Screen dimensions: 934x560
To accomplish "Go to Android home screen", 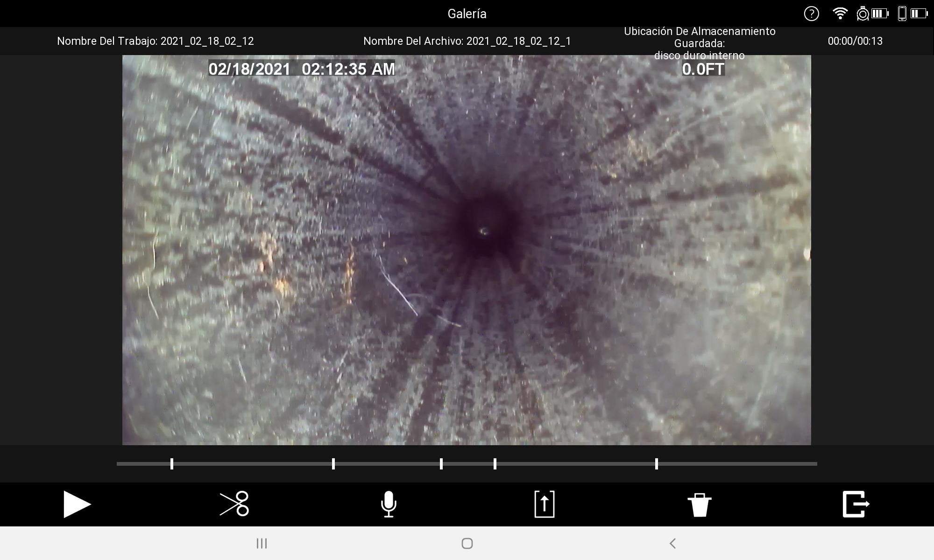I will point(467,543).
